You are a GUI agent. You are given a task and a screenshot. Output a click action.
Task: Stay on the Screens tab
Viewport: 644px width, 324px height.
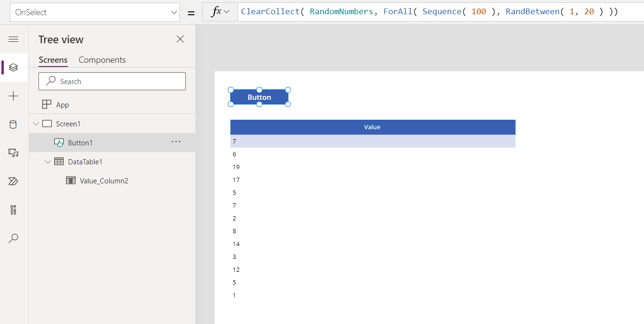(53, 60)
